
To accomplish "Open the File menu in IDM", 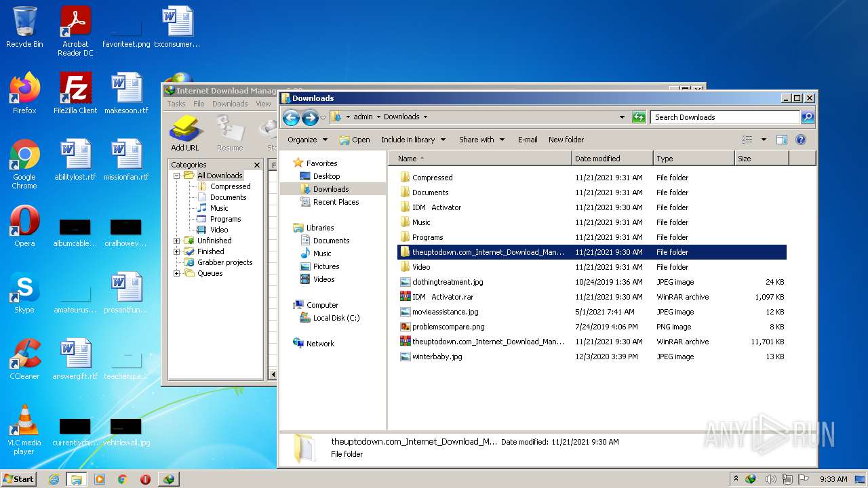I will pyautogui.click(x=199, y=104).
